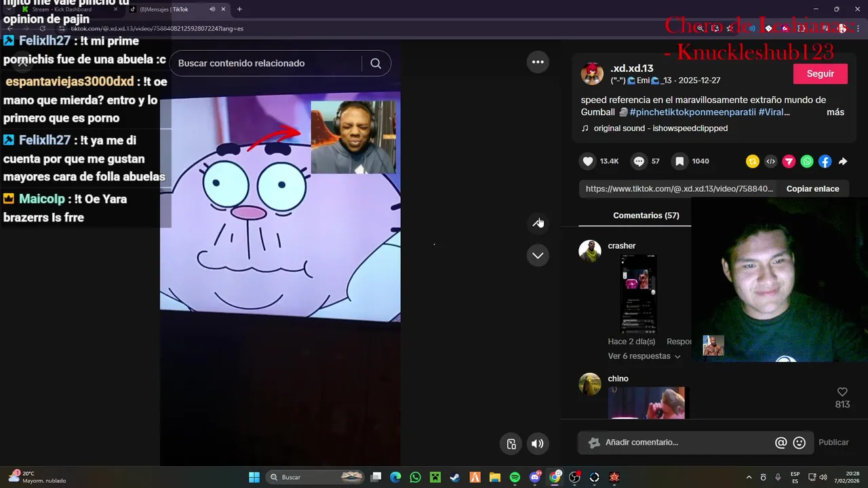Share to WhatsApp from TikTok share row
The height and width of the screenshot is (488, 868).
(x=807, y=161)
